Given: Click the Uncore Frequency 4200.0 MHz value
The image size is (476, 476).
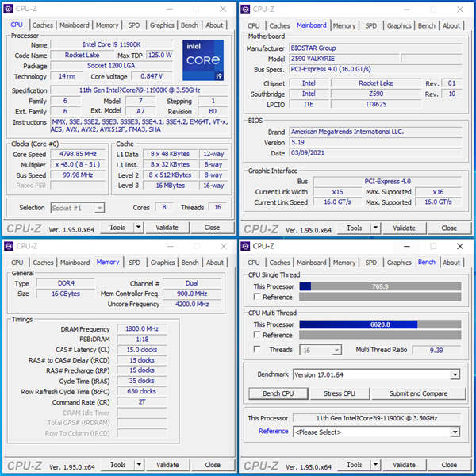Looking at the screenshot, I should coord(192,304).
